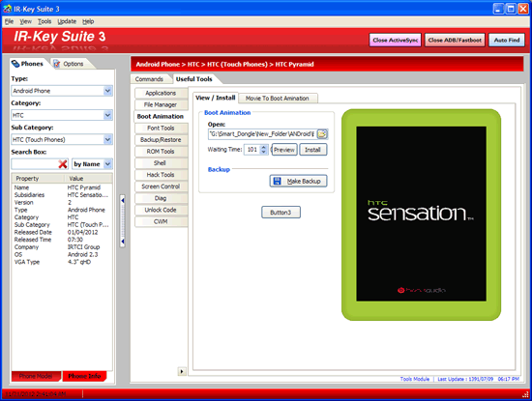Open the File menu
Image resolution: width=532 pixels, height=401 pixels.
[9, 21]
